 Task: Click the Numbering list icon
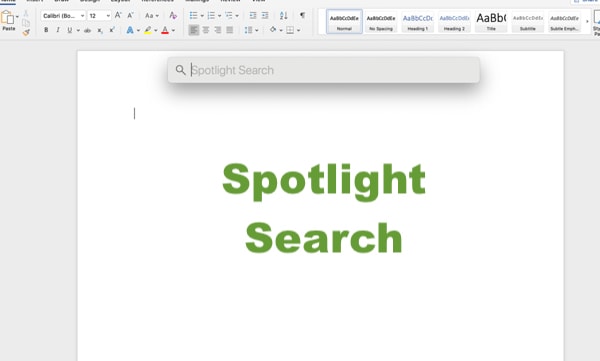(211, 15)
